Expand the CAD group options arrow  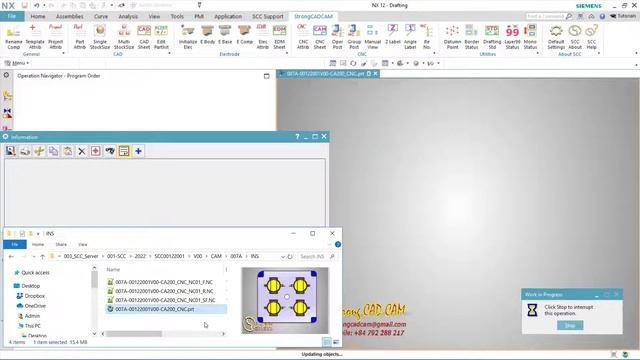(x=169, y=53)
